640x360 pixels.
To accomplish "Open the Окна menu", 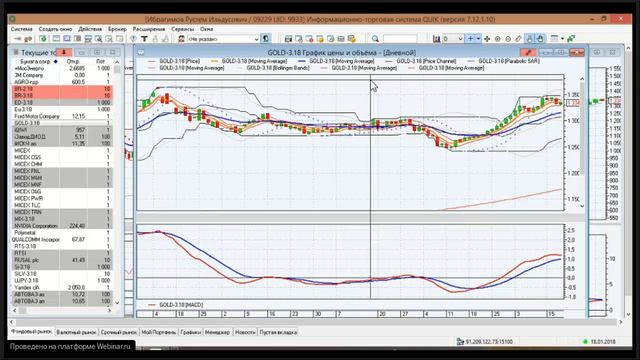I will [x=207, y=29].
